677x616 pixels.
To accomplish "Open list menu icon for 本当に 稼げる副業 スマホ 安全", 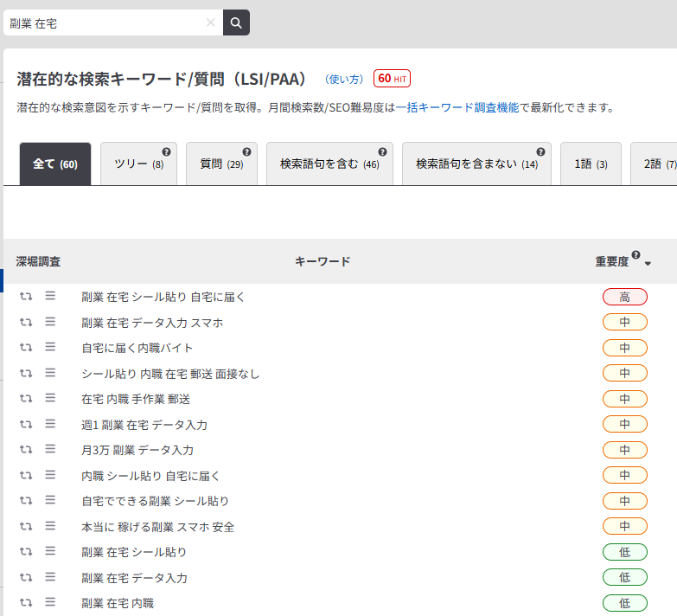I will (50, 525).
